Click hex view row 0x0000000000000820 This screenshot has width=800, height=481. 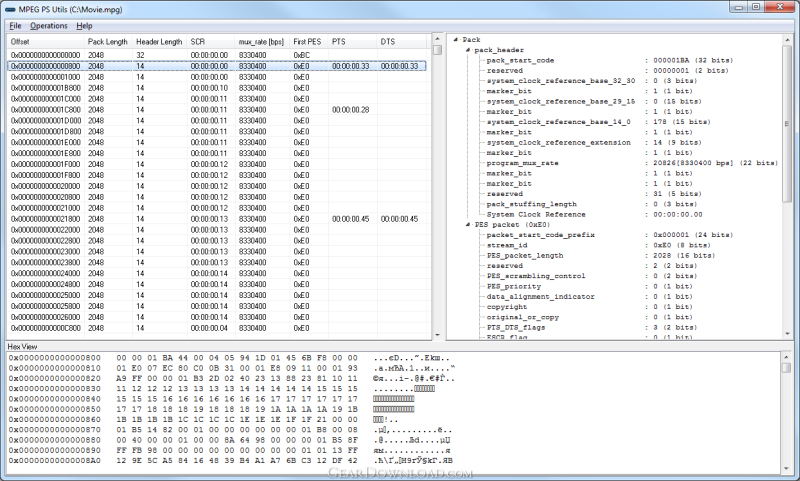(231, 378)
